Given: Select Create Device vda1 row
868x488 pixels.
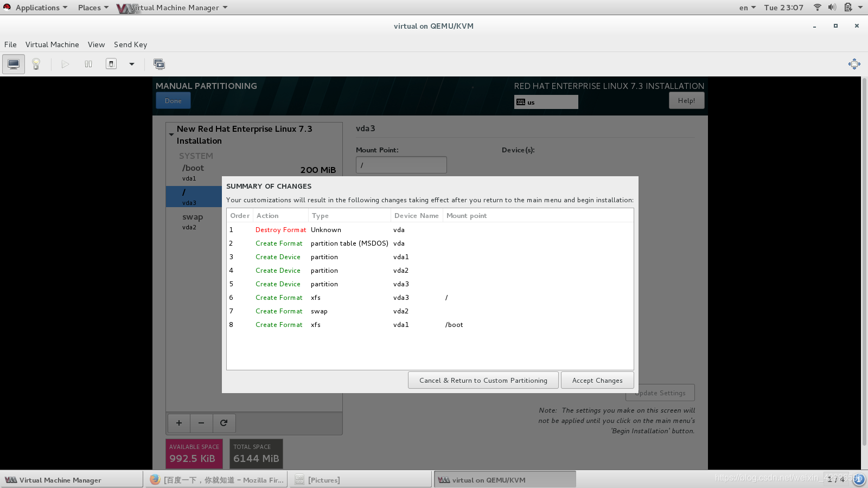Looking at the screenshot, I should 430,257.
